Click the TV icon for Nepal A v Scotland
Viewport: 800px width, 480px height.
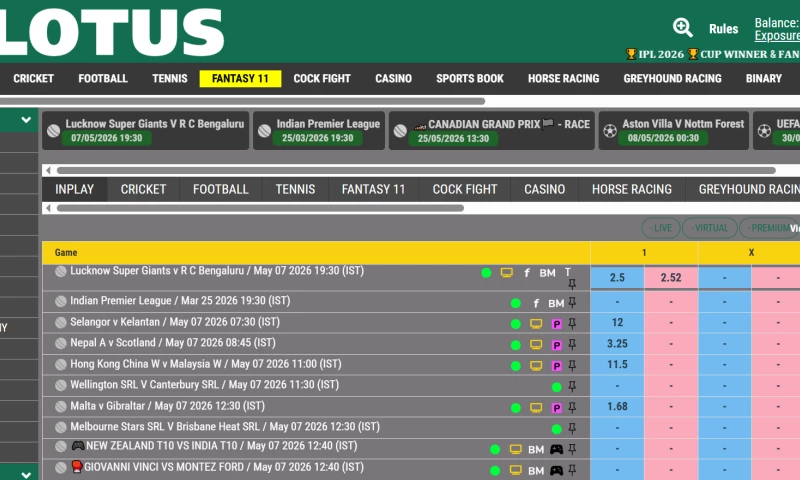[536, 345]
